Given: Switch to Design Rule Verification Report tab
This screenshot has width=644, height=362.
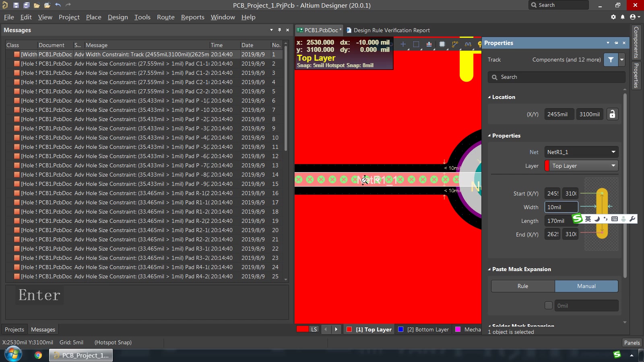Looking at the screenshot, I should point(388,30).
